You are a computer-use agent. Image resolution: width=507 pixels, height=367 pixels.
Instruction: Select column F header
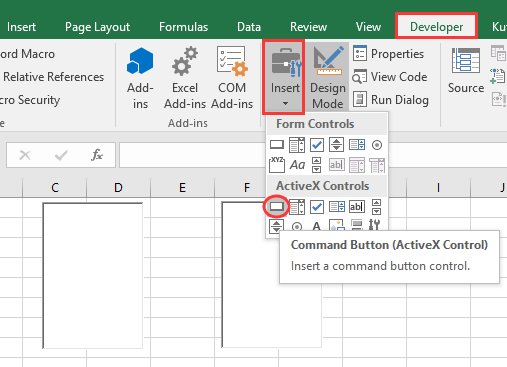pos(247,187)
